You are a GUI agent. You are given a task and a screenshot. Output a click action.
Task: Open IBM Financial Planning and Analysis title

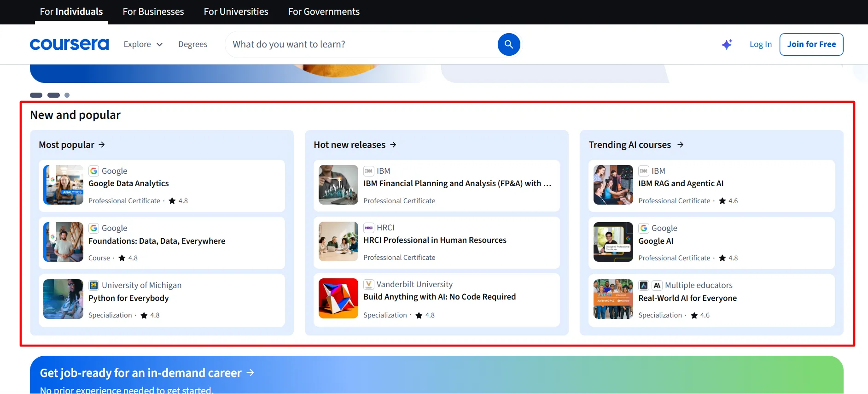457,183
